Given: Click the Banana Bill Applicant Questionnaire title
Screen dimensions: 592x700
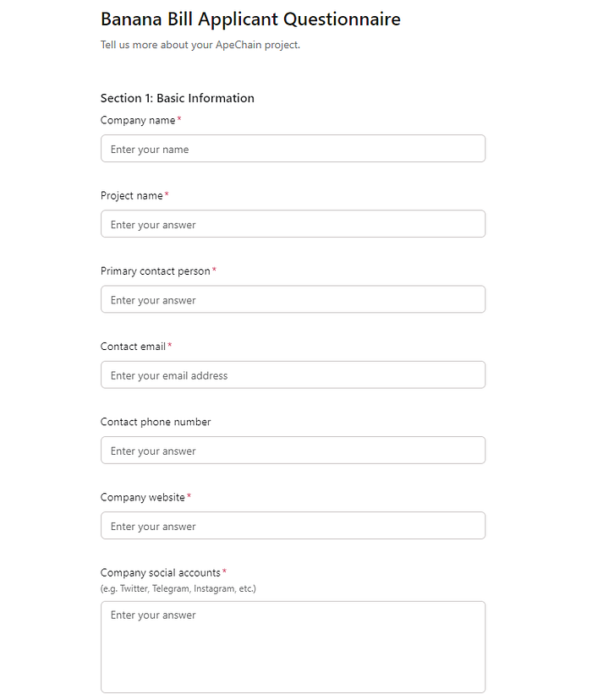Looking at the screenshot, I should [250, 19].
